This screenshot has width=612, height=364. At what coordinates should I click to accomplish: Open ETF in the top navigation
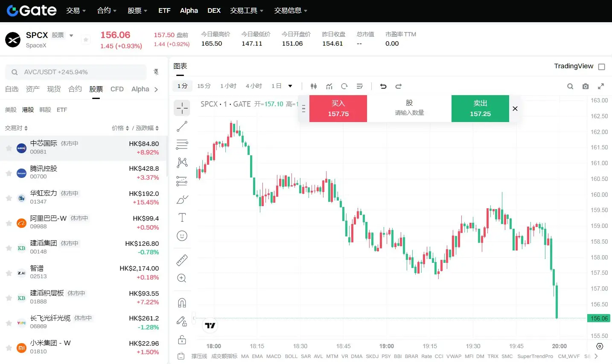click(164, 11)
